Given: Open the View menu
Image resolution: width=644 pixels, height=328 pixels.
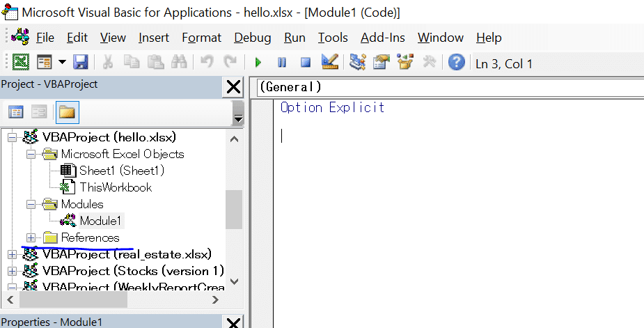Looking at the screenshot, I should (113, 38).
